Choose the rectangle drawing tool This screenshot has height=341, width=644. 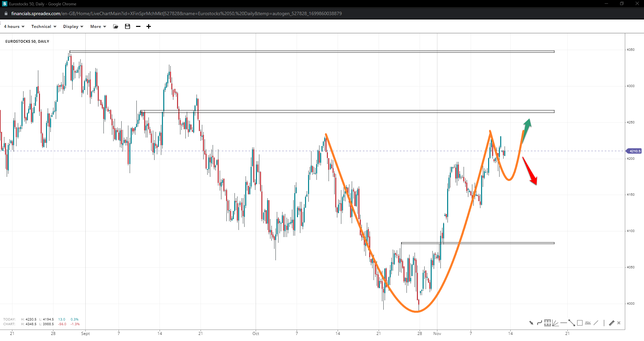point(579,323)
